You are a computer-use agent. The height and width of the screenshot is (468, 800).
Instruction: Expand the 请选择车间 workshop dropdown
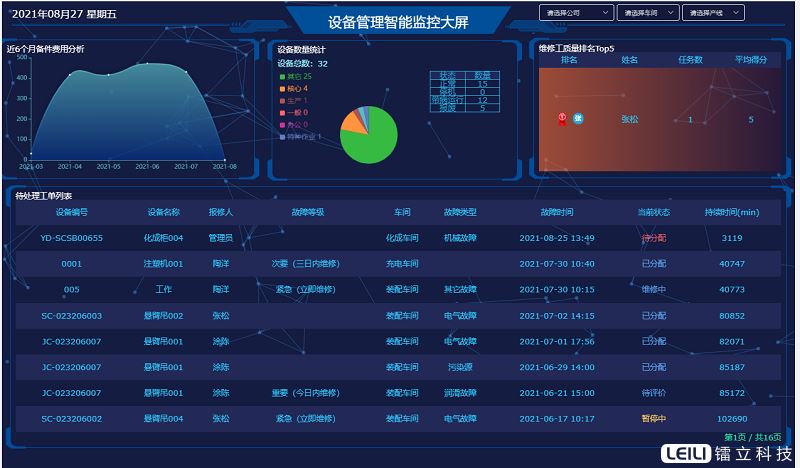point(647,13)
